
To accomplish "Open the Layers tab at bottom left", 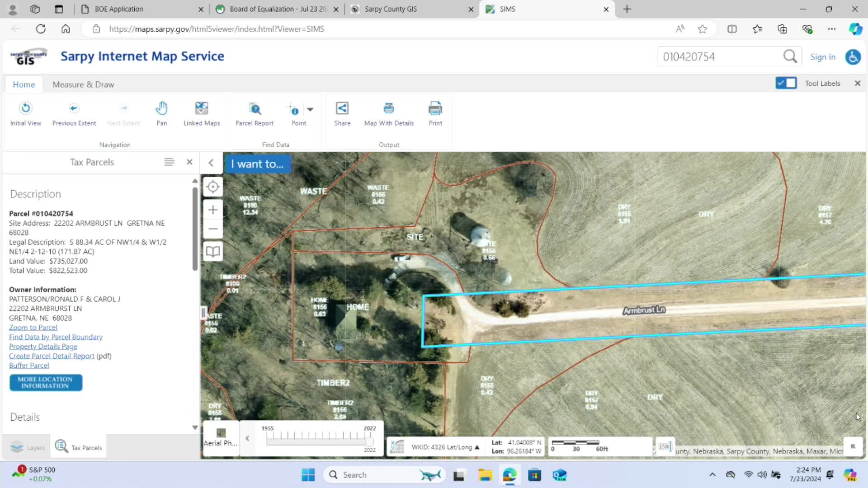I will [27, 447].
